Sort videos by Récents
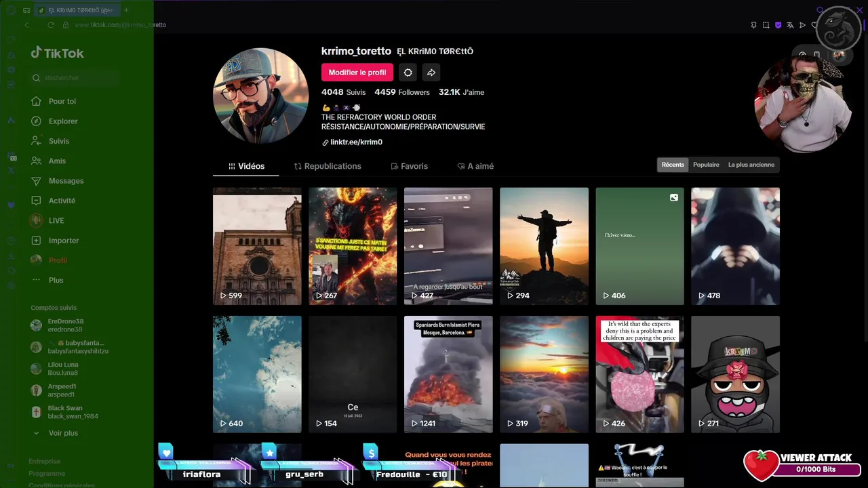This screenshot has width=868, height=488. pos(673,165)
